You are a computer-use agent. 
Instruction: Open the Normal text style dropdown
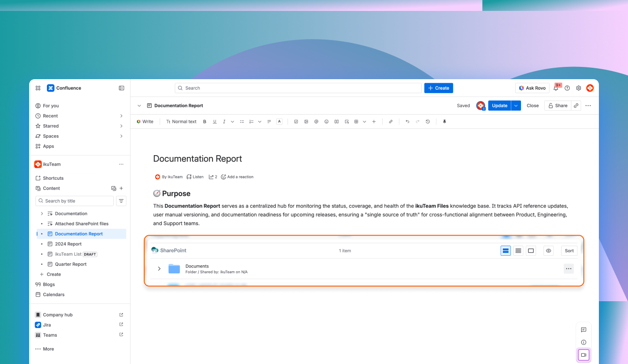[x=181, y=121]
